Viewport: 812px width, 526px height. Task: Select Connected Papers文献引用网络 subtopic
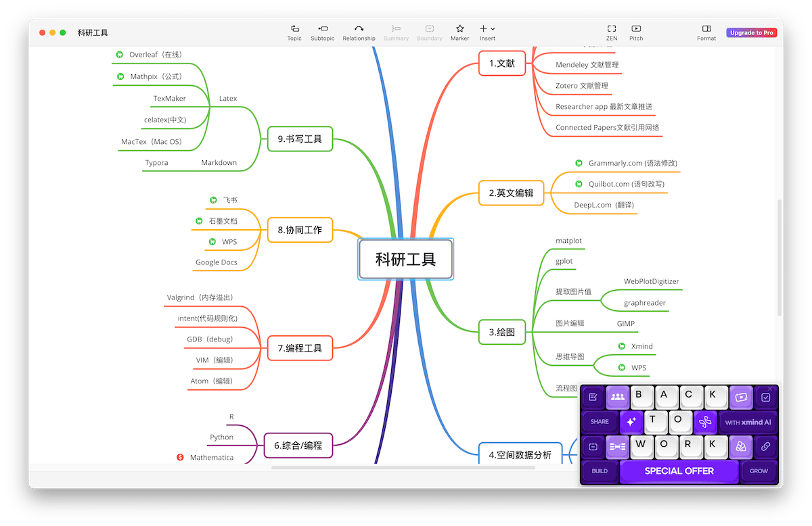click(608, 127)
